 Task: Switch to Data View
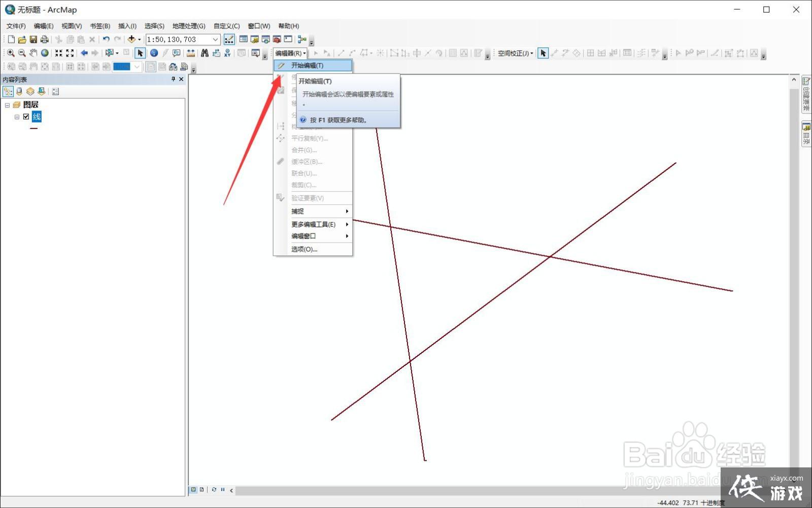coord(193,490)
